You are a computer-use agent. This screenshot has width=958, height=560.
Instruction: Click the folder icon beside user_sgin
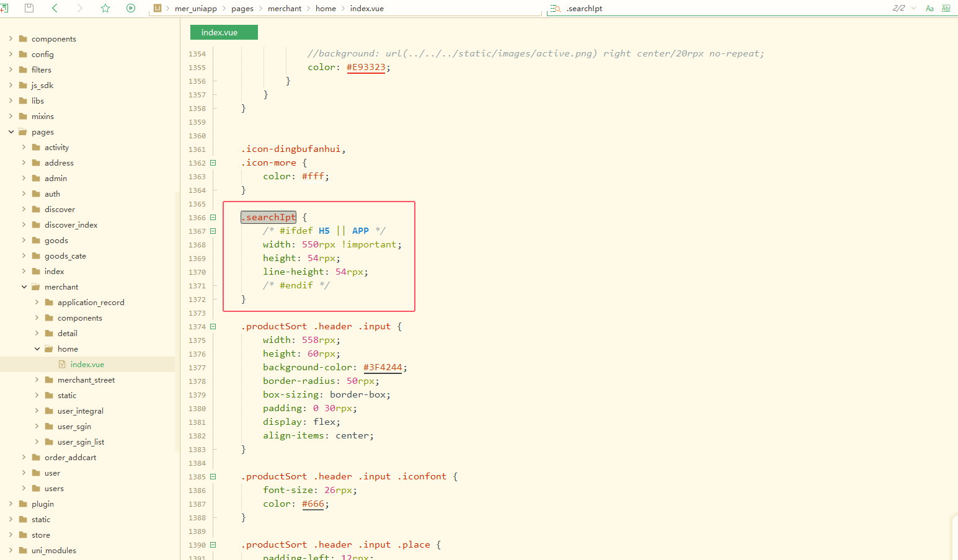(x=49, y=426)
